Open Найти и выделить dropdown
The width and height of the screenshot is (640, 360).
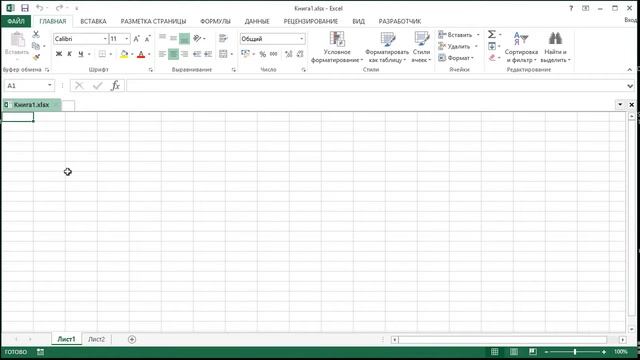[x=555, y=47]
